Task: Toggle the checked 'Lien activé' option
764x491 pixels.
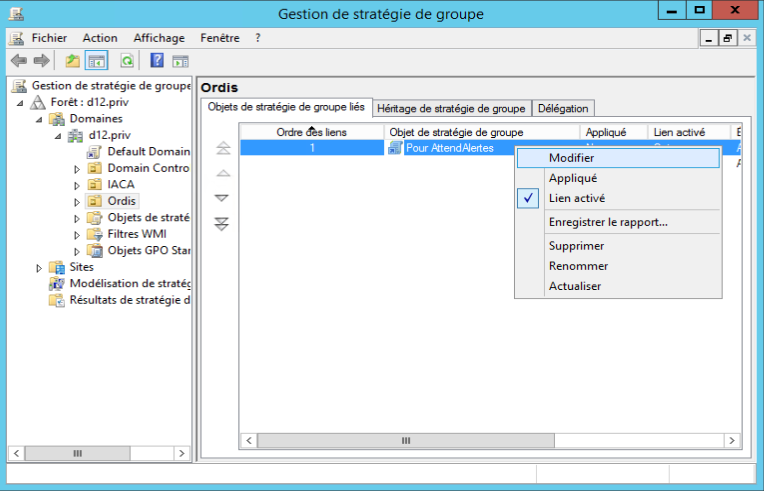Action: coord(575,198)
